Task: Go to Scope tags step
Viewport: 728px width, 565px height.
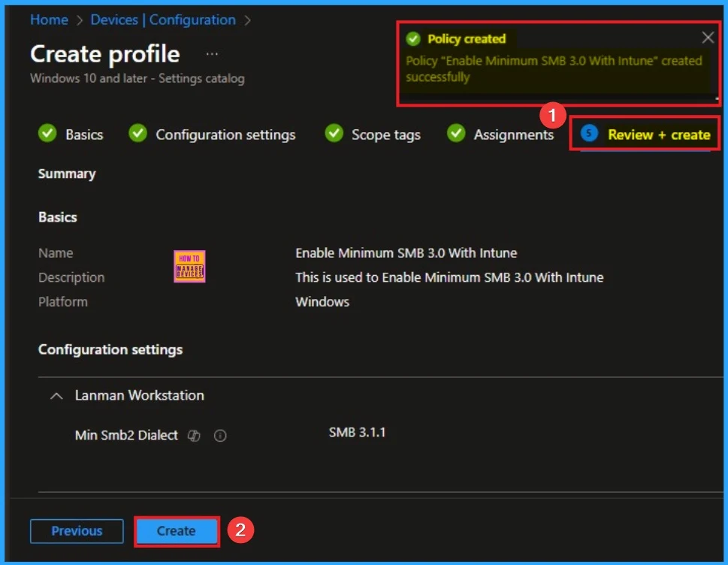Action: click(x=385, y=134)
